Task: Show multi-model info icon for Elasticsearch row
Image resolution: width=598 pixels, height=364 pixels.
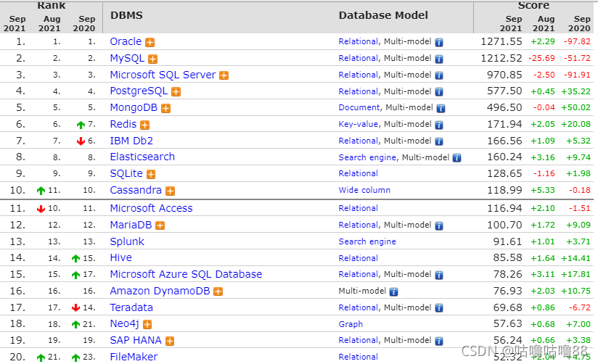Action: tap(456, 157)
